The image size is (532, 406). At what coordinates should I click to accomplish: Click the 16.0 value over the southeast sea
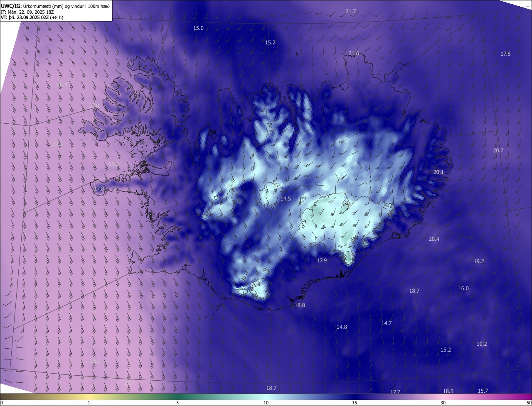click(463, 289)
